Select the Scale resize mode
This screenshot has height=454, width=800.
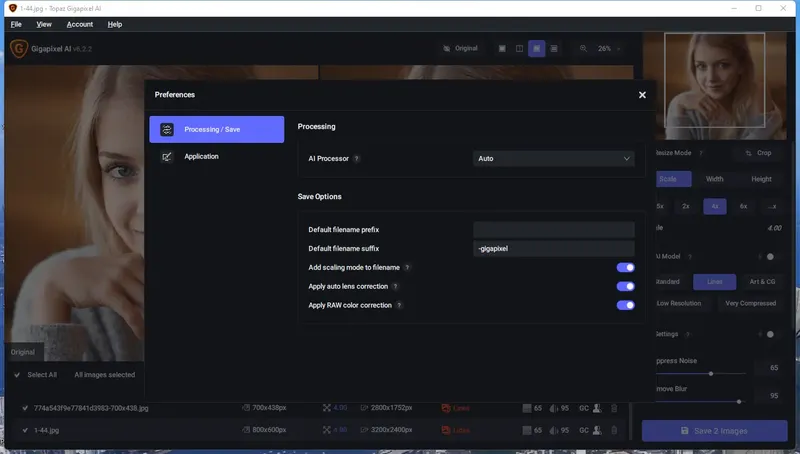coord(673,179)
